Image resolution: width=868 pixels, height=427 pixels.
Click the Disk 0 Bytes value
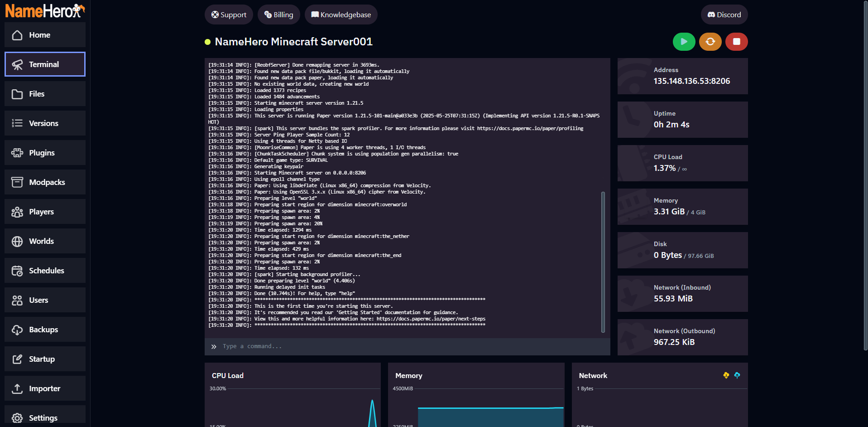668,255
